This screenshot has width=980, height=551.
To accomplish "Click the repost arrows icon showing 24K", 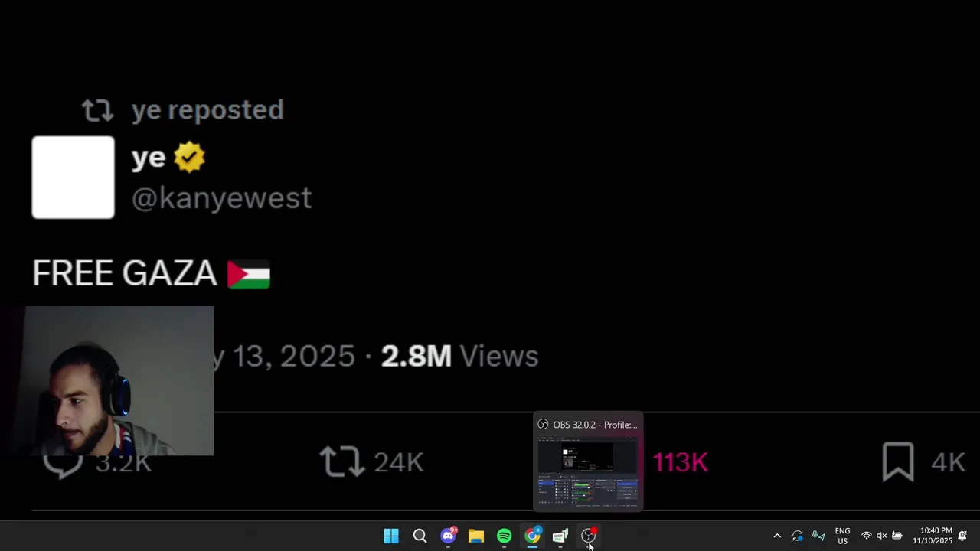I will (x=341, y=462).
